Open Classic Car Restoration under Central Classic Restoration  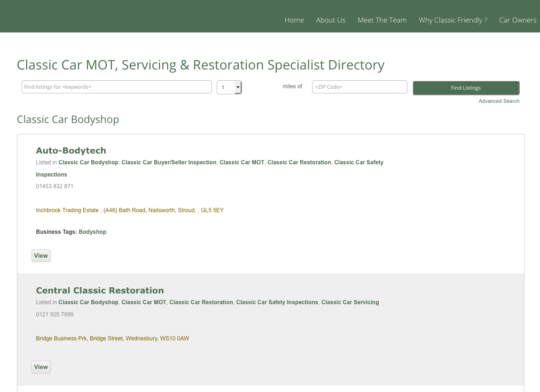pos(201,302)
